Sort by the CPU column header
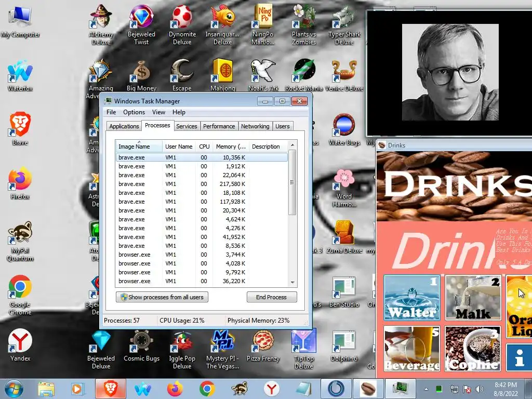Image resolution: width=532 pixels, height=399 pixels. [x=204, y=147]
